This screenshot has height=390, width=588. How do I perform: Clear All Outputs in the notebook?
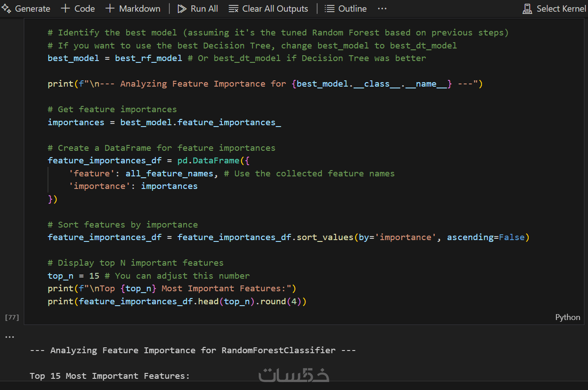(268, 9)
